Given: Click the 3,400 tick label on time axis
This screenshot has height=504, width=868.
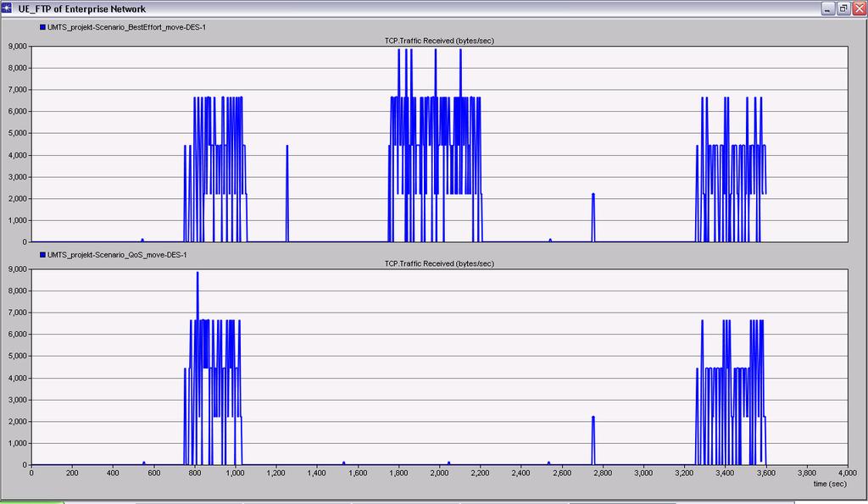Looking at the screenshot, I should click(x=725, y=473).
